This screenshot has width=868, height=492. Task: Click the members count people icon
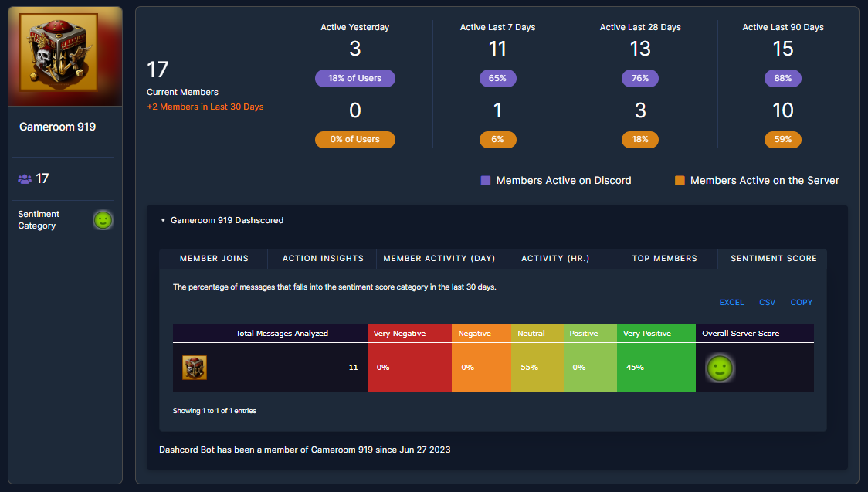click(x=25, y=178)
